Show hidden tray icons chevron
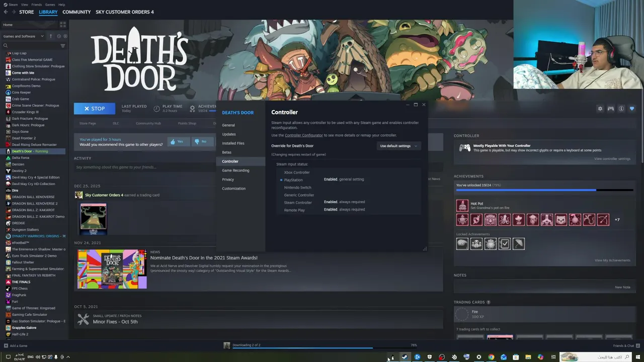Screen dimensions: 644x362 (x=68, y=357)
